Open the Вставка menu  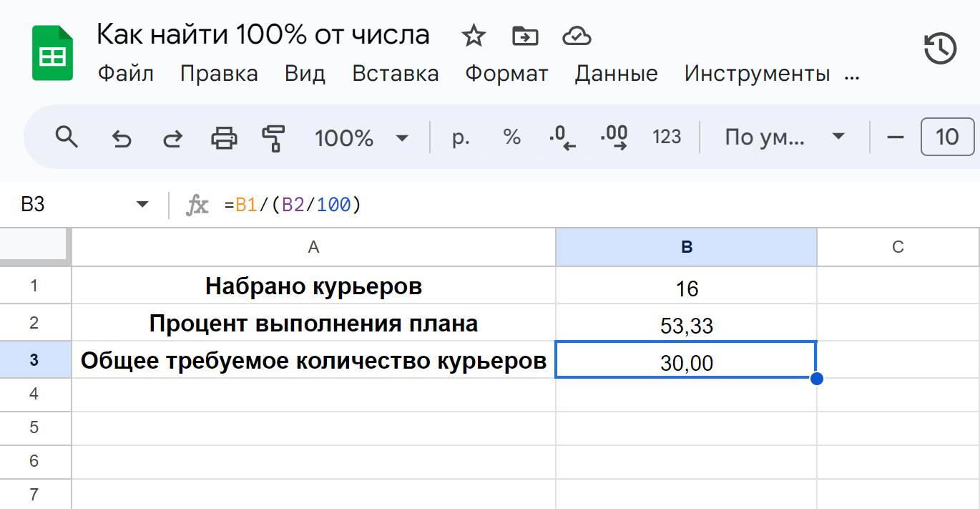(396, 73)
